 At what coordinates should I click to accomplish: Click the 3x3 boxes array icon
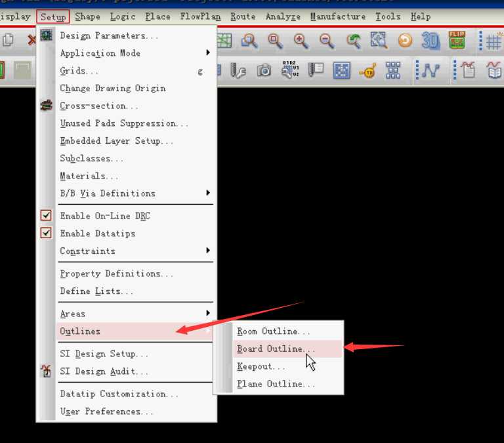point(393,70)
